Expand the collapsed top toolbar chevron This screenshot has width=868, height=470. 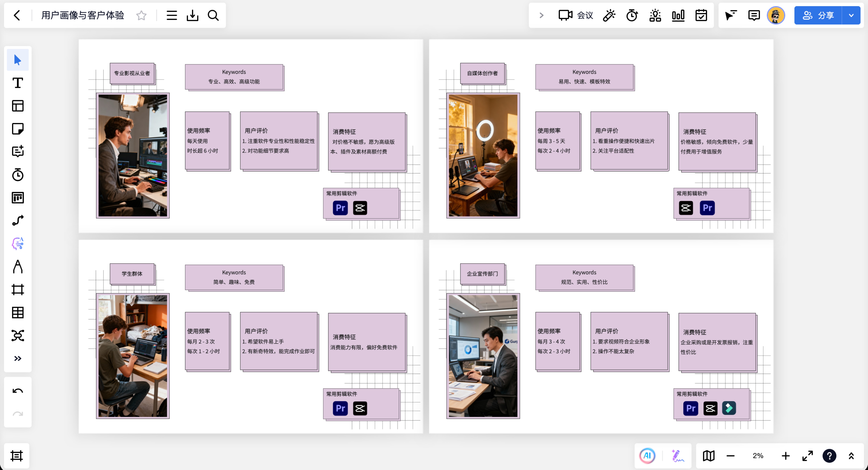pyautogui.click(x=541, y=15)
